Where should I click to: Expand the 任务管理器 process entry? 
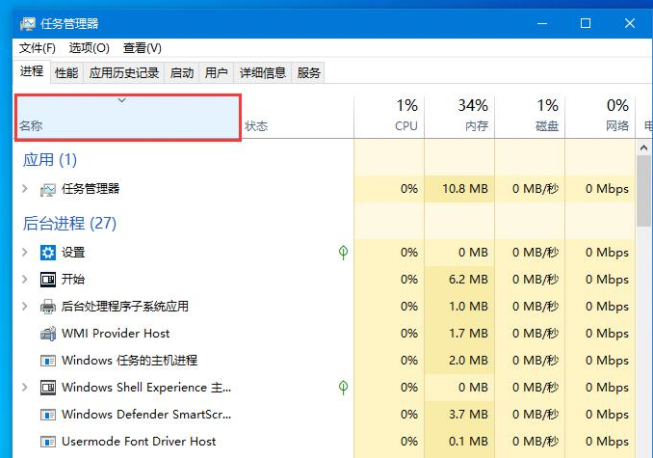(25, 189)
